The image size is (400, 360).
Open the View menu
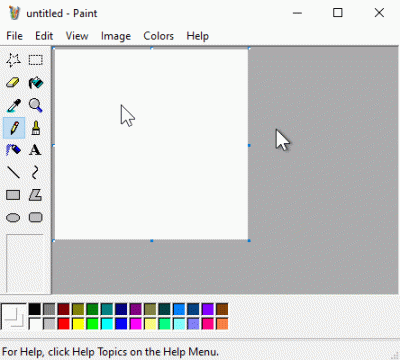[77, 36]
